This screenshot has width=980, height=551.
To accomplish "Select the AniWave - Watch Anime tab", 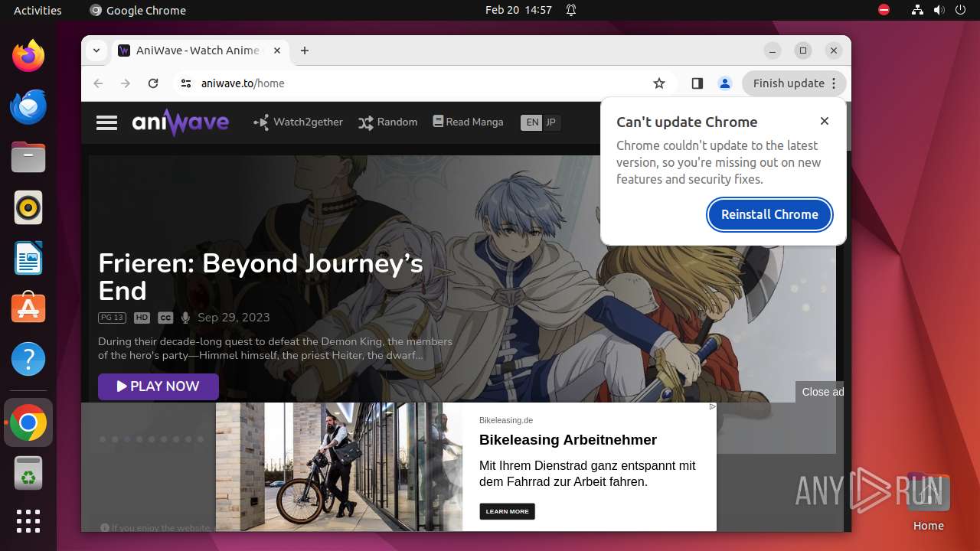I will tap(201, 51).
